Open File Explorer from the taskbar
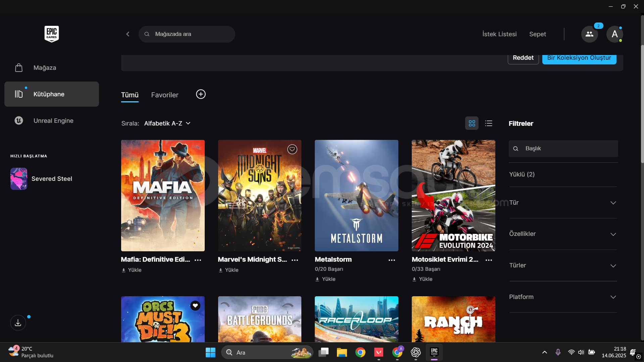 coord(342,352)
